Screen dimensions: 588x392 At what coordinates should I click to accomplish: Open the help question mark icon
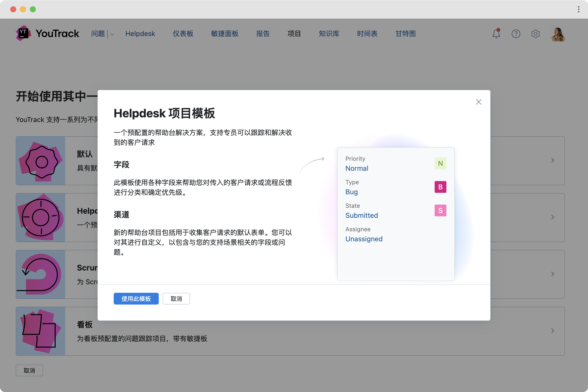tap(516, 34)
